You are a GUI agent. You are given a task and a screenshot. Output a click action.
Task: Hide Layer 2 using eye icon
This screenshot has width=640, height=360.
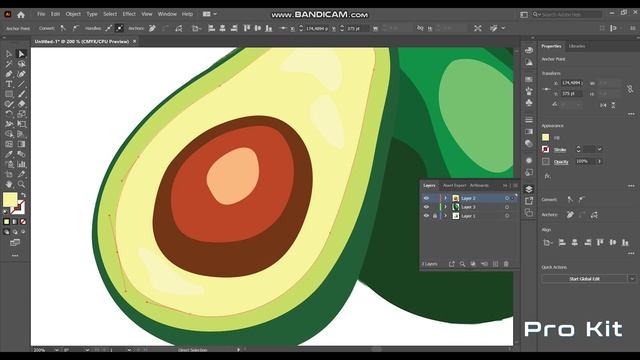pyautogui.click(x=426, y=198)
